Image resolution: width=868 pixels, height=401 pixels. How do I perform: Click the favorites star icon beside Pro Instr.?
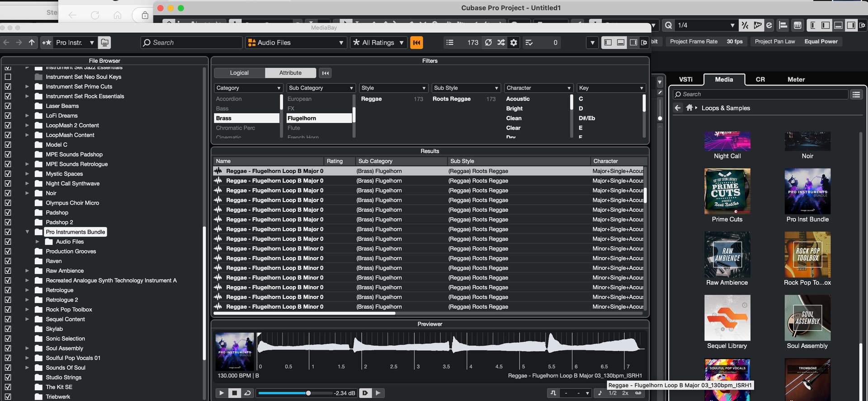47,42
